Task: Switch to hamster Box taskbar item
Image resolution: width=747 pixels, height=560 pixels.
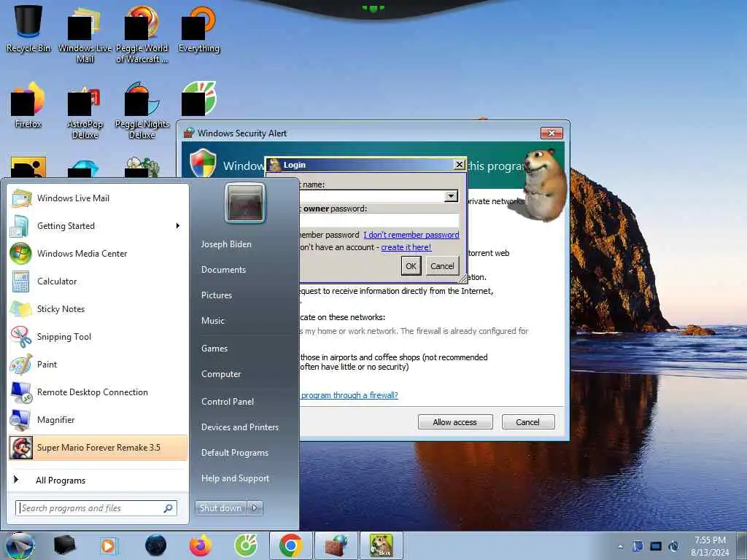Action: click(382, 545)
